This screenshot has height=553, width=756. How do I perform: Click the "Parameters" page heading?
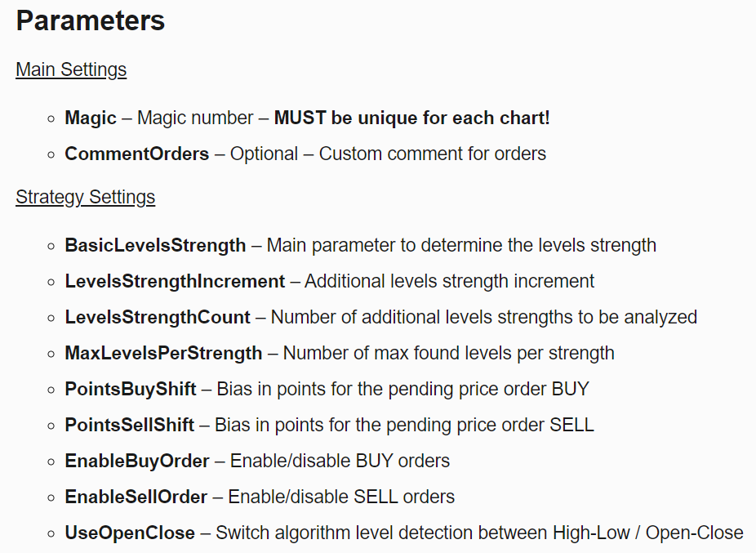(x=91, y=21)
